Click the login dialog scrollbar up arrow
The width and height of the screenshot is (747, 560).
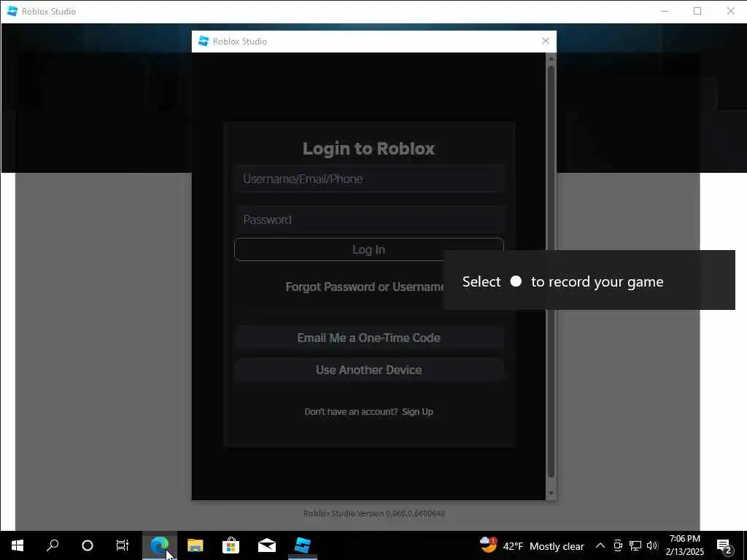(x=551, y=58)
